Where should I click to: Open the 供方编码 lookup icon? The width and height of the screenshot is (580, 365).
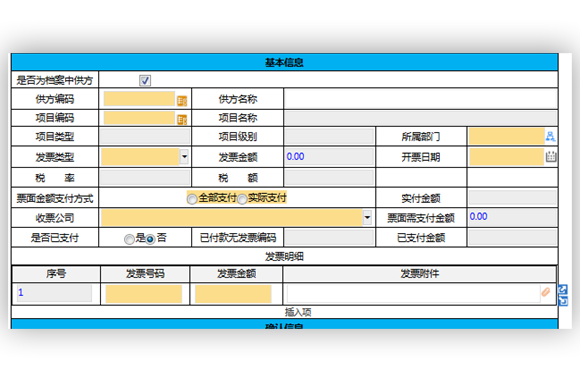coord(182,101)
